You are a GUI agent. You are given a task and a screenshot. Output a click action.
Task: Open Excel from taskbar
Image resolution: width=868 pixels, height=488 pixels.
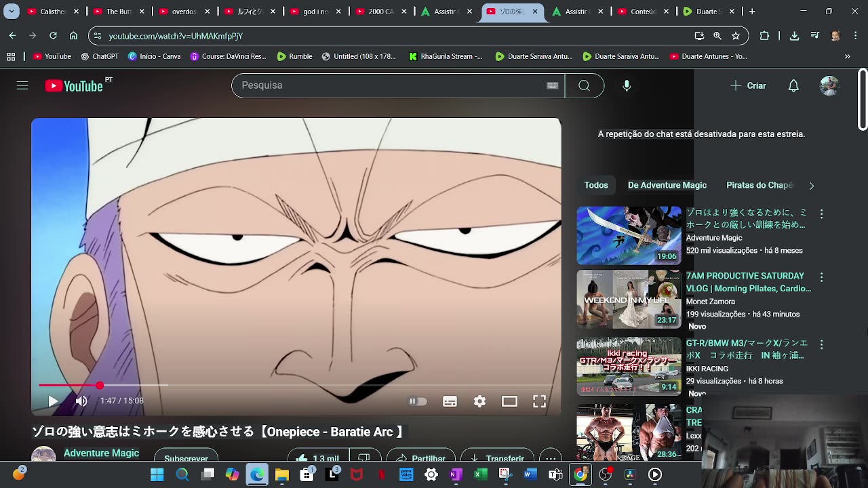click(x=481, y=474)
